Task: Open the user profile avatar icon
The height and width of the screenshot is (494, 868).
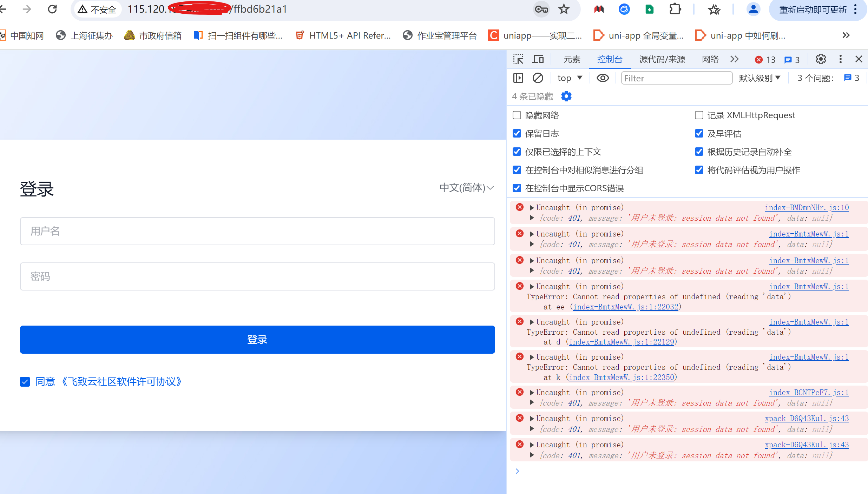Action: tap(753, 9)
